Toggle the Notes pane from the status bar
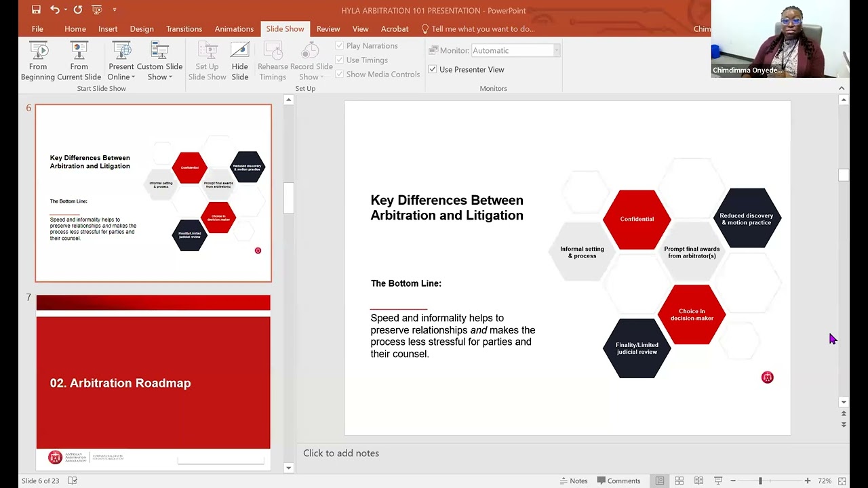The image size is (868, 488). tap(574, 481)
